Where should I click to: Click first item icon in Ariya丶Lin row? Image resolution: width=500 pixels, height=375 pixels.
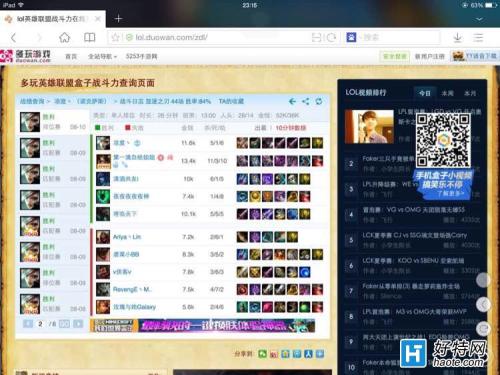[x=242, y=237]
